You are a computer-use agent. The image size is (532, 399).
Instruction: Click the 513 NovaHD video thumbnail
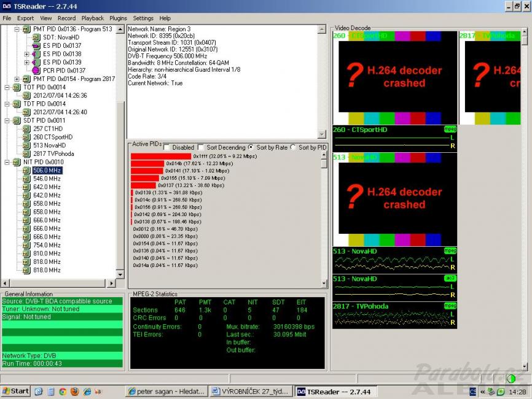[x=394, y=199]
